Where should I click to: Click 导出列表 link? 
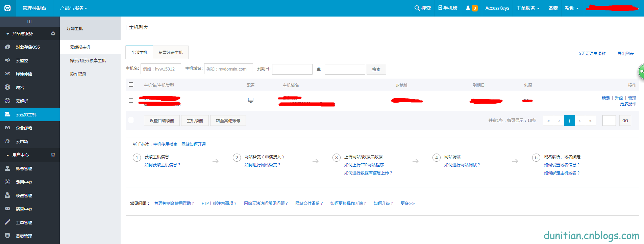click(x=626, y=53)
